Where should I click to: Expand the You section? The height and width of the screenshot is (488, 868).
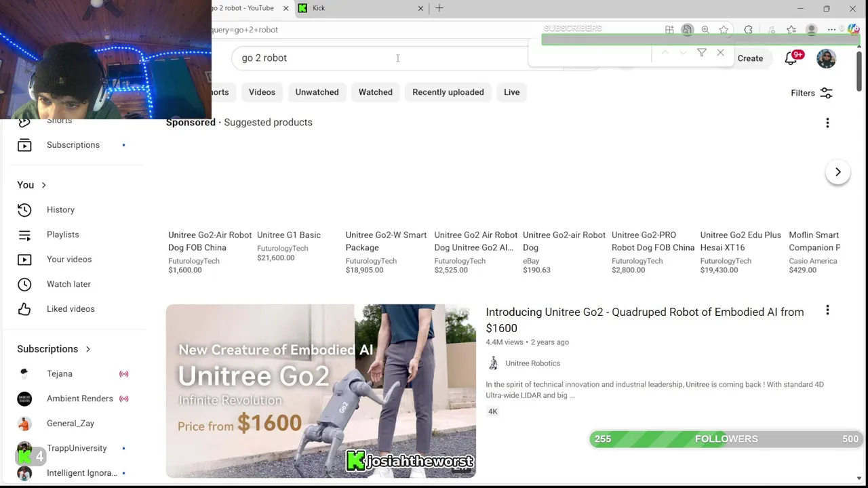tap(32, 185)
